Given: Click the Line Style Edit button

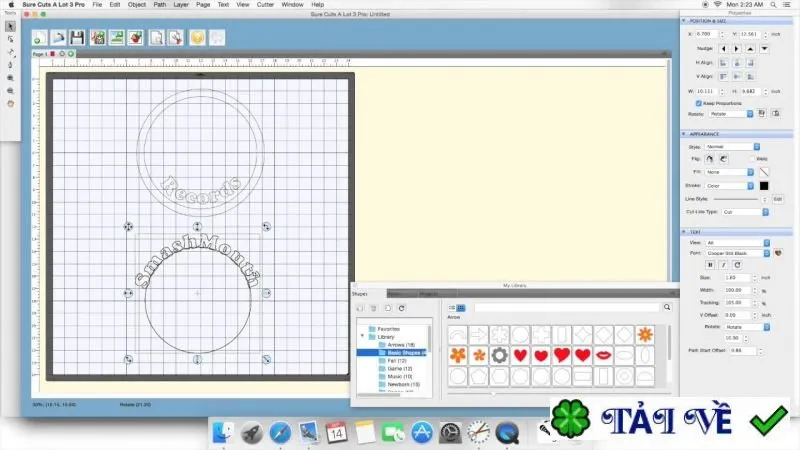Looking at the screenshot, I should 778,199.
